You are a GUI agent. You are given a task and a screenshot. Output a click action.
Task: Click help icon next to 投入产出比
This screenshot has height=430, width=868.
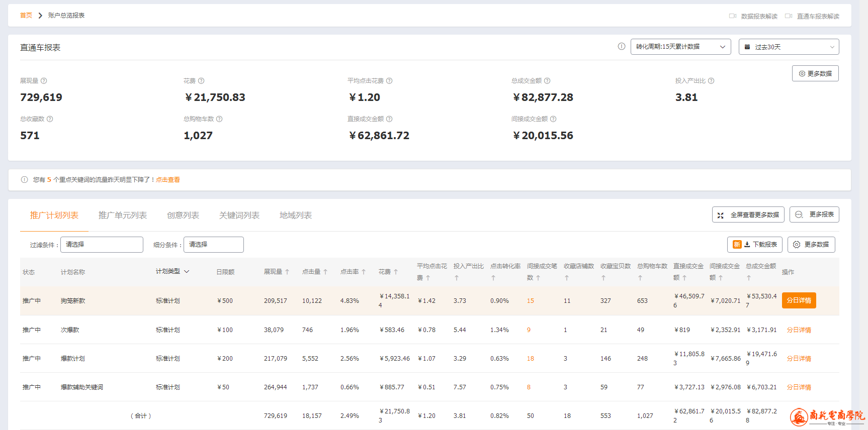click(x=711, y=81)
